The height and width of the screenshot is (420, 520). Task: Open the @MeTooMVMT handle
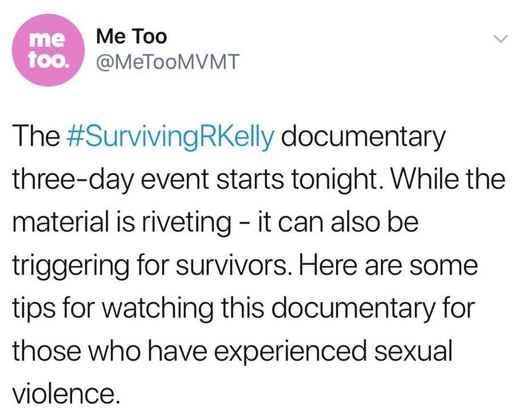(167, 61)
